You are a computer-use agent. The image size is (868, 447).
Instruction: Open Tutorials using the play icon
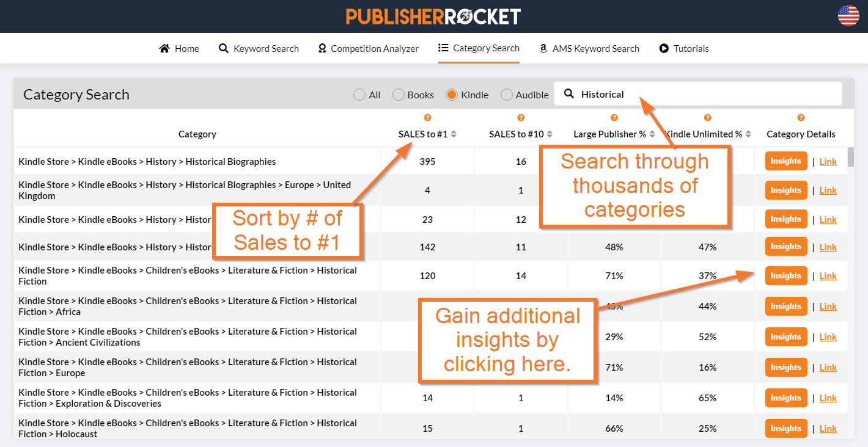coord(663,48)
